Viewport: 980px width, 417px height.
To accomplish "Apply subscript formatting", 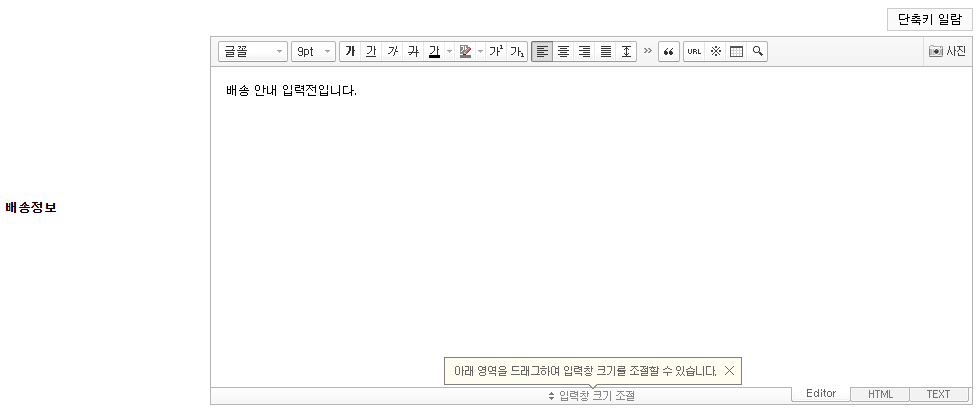I will (x=517, y=51).
